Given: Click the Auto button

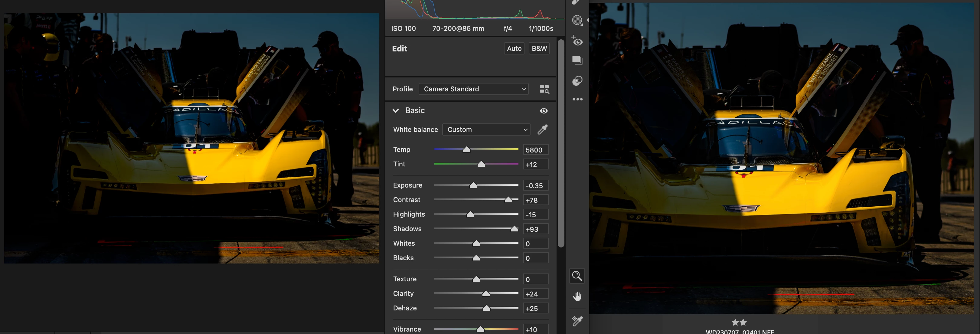Looking at the screenshot, I should coord(514,48).
